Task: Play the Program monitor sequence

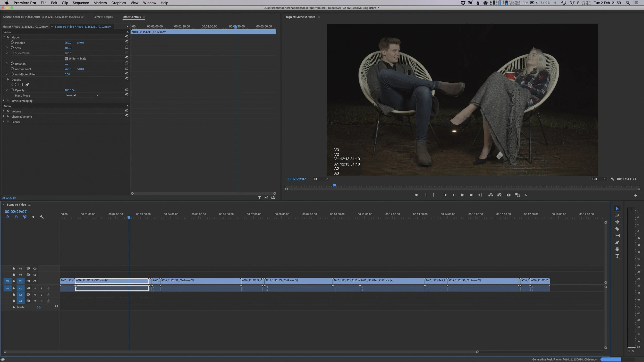Action: (x=462, y=195)
